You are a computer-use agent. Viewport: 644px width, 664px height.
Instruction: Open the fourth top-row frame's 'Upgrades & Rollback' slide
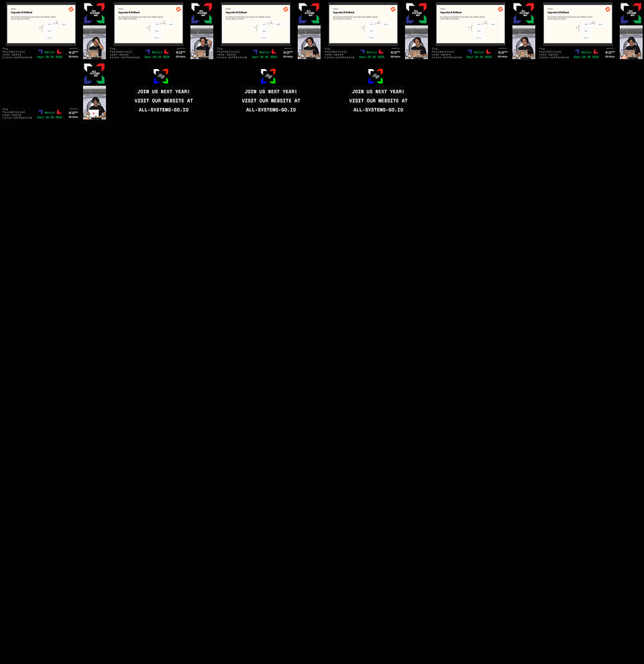tap(363, 24)
